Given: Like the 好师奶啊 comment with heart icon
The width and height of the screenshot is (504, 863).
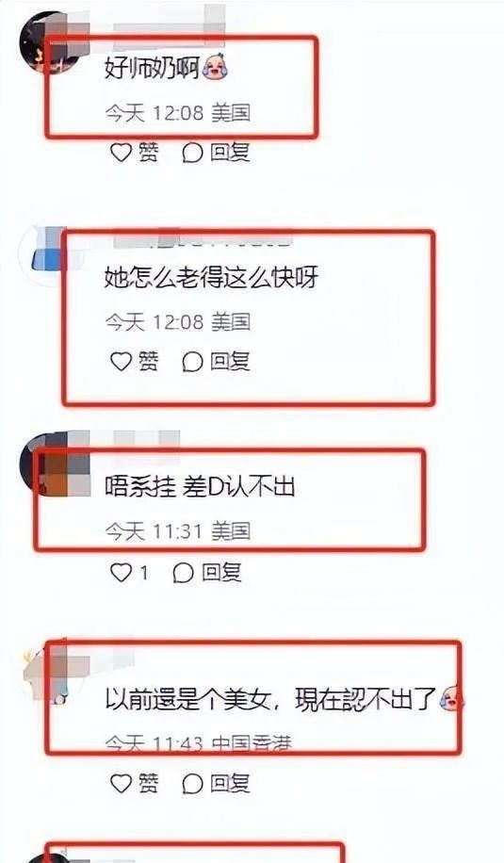Looking at the screenshot, I should (121, 153).
